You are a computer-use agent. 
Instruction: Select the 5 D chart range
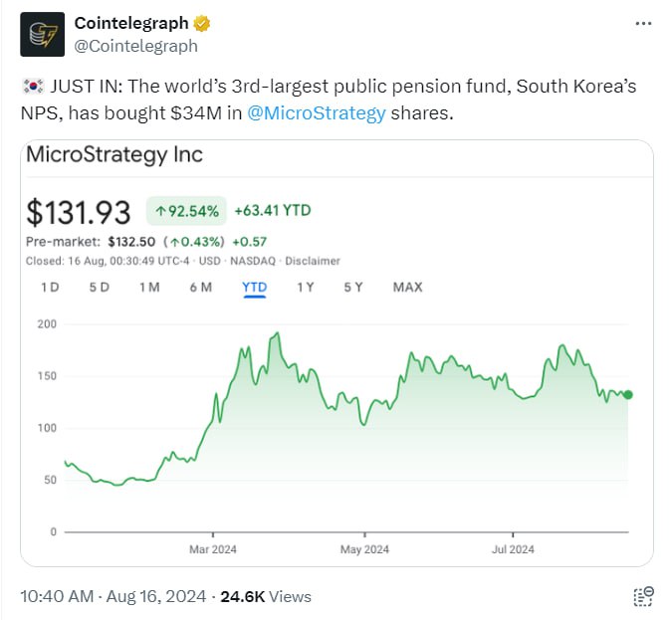(x=100, y=287)
